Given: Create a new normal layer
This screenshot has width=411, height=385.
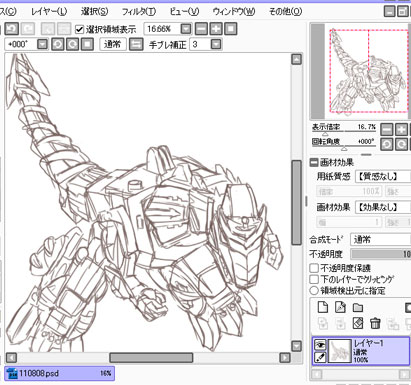Looking at the screenshot, I should pos(323,307).
